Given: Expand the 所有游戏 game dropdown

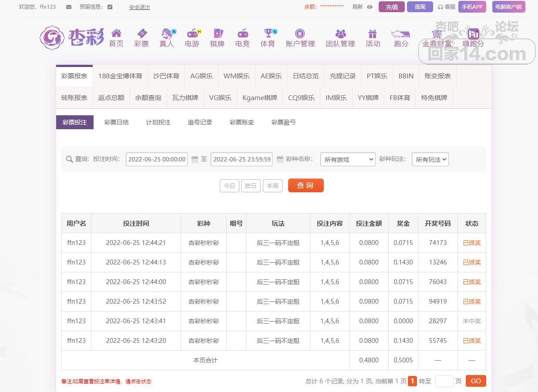Looking at the screenshot, I should [347, 160].
